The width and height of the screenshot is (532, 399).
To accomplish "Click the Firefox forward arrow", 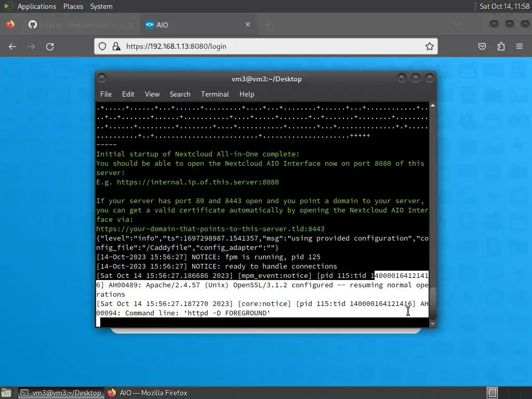I will pyautogui.click(x=31, y=46).
